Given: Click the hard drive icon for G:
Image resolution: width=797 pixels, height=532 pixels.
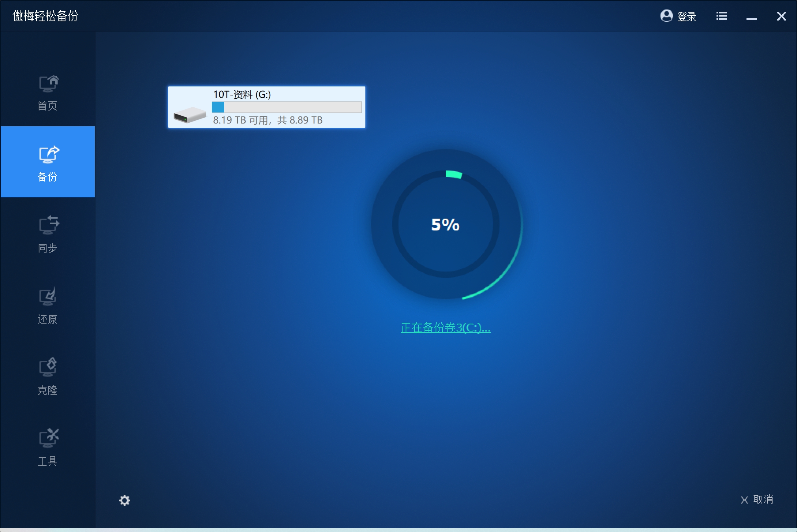Looking at the screenshot, I should (190, 115).
